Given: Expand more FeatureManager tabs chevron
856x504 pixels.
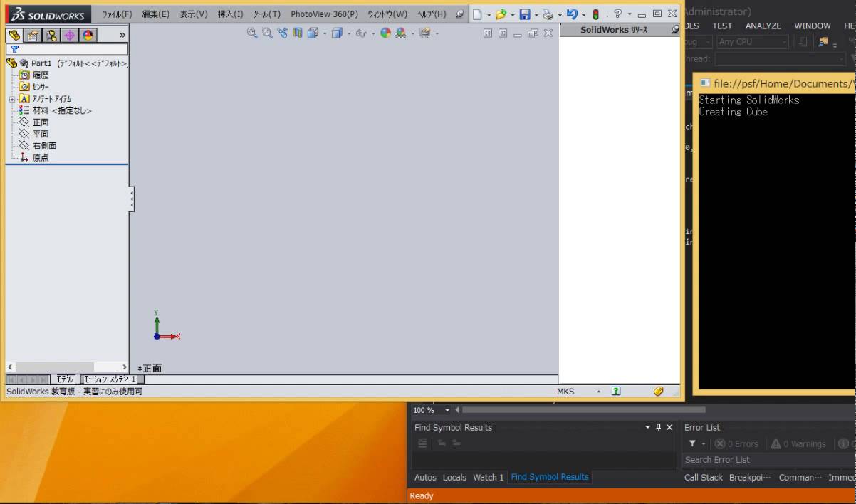Looking at the screenshot, I should coord(122,35).
